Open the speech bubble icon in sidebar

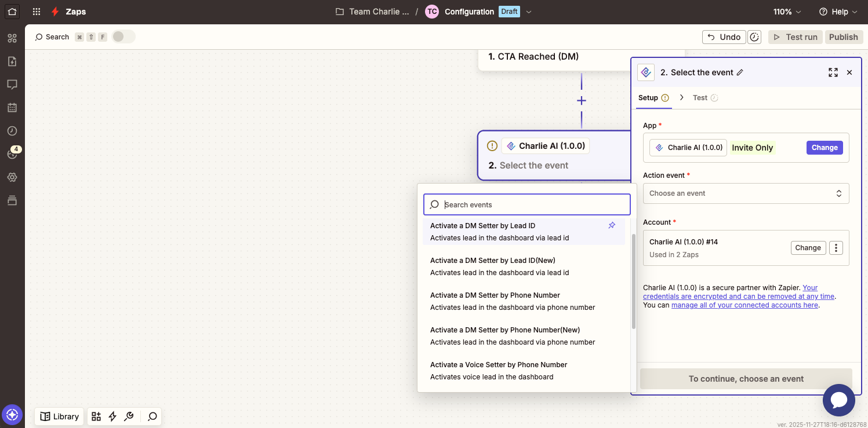pos(12,85)
